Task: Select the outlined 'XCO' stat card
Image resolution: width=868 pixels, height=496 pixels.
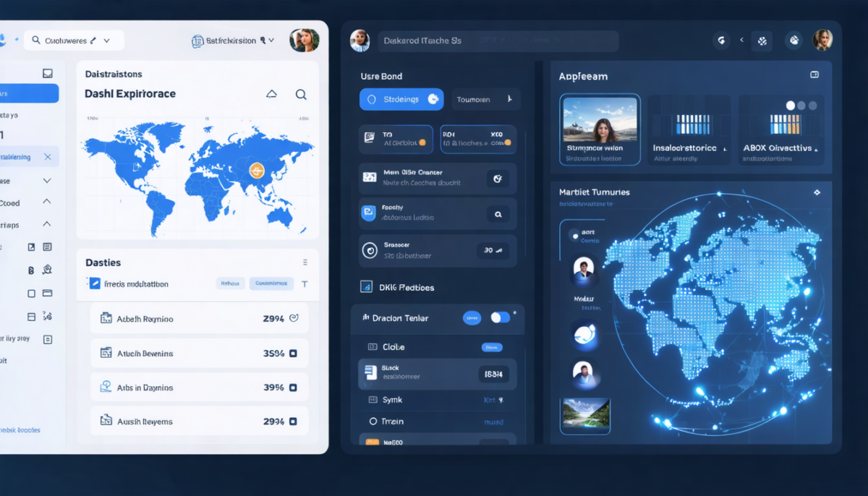Action: point(478,139)
